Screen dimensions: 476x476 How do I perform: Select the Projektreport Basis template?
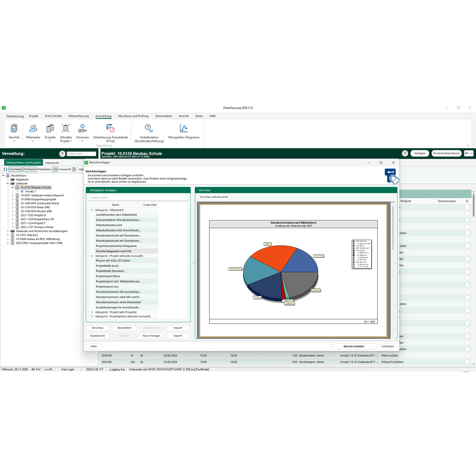[x=126, y=276]
